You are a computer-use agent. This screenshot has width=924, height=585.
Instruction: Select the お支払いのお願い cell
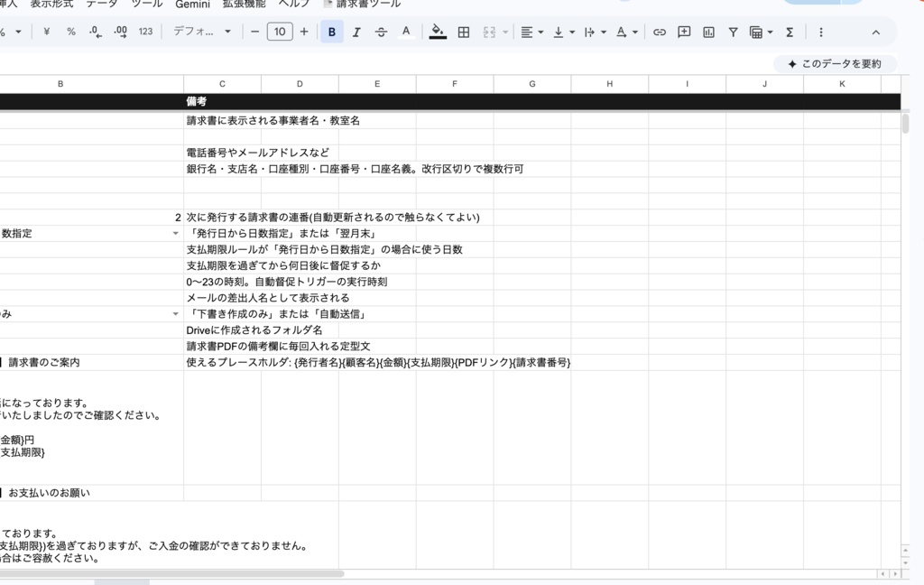(x=91, y=493)
